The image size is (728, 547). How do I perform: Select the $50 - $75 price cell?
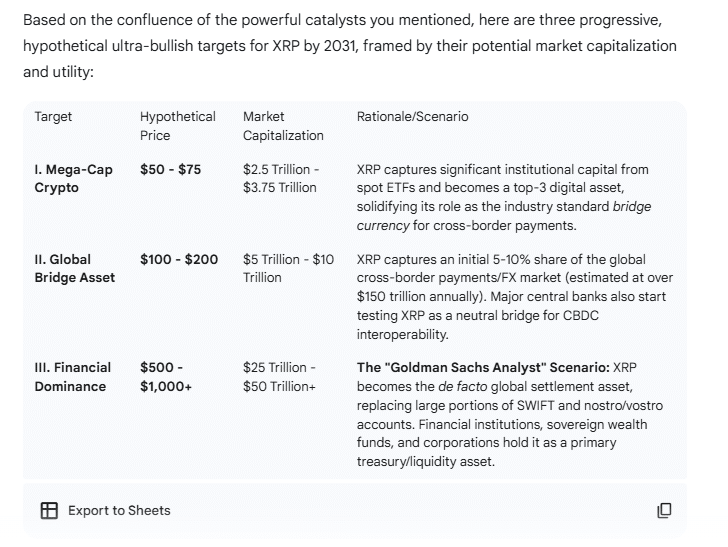click(x=170, y=169)
